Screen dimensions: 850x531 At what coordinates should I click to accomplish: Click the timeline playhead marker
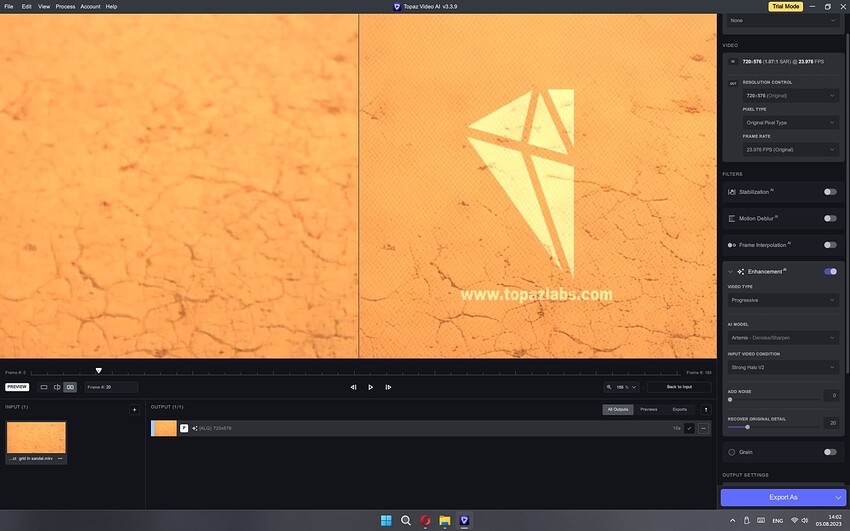99,371
